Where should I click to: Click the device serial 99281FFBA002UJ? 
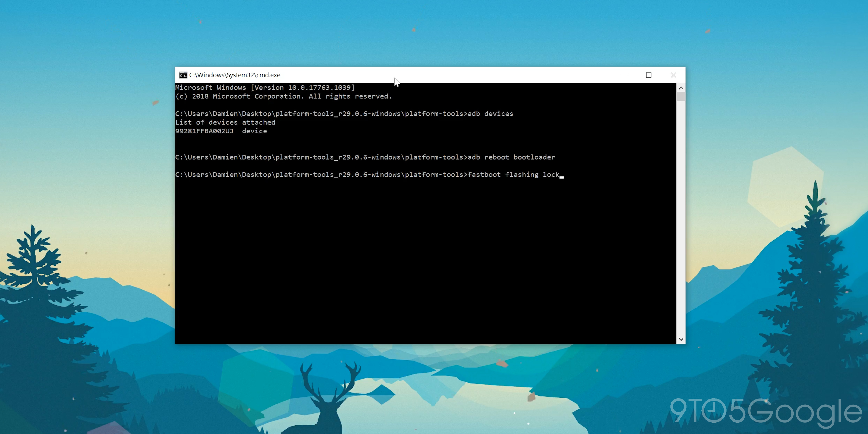[x=204, y=131]
